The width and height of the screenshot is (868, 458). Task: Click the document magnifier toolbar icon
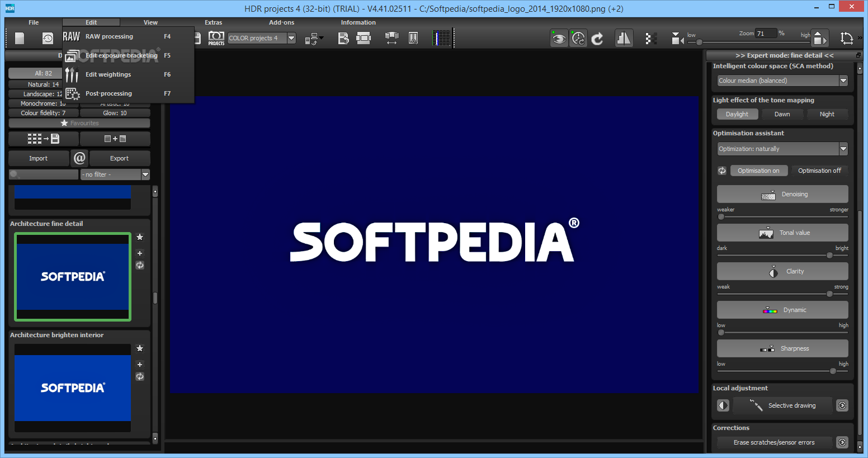tap(413, 38)
